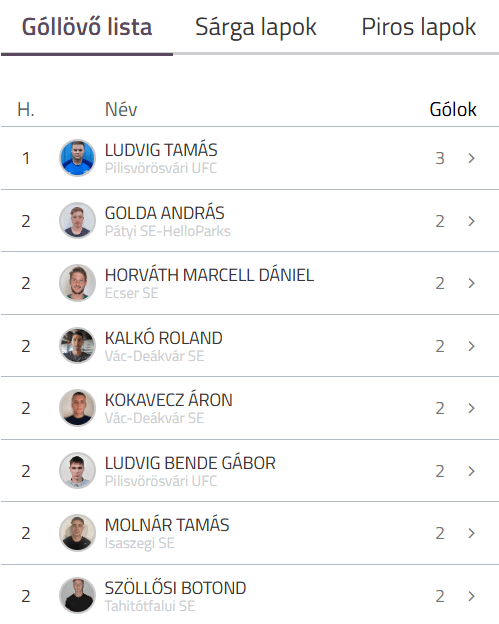View Kalkó Roland's profile picture
This screenshot has height=624, width=499.
click(x=77, y=345)
